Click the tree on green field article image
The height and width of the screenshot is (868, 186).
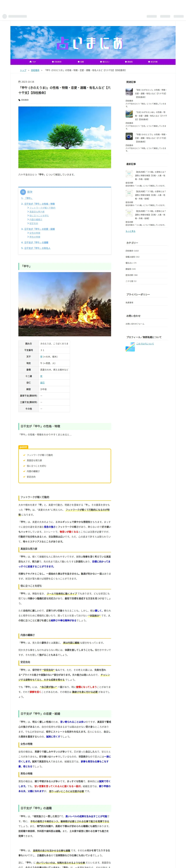click(64, 137)
